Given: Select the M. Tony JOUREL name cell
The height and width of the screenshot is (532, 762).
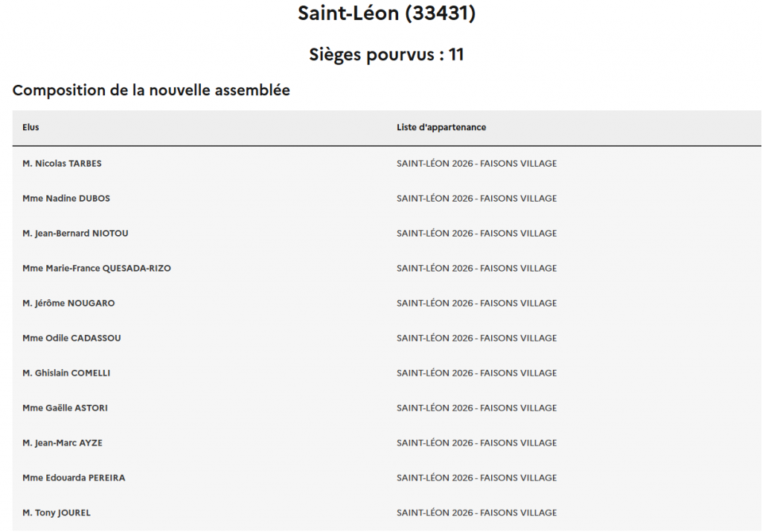Looking at the screenshot, I should pos(57,513).
